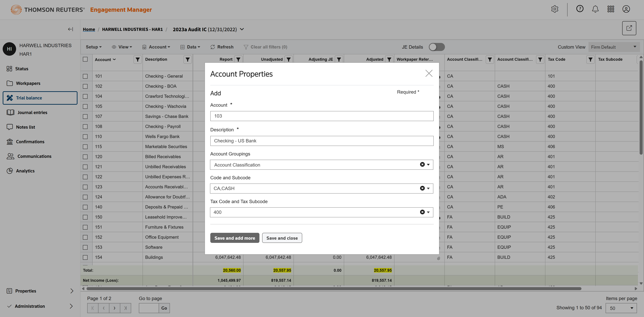The height and width of the screenshot is (317, 644).
Task: Clear the Code and Subcode selection
Action: click(x=422, y=188)
